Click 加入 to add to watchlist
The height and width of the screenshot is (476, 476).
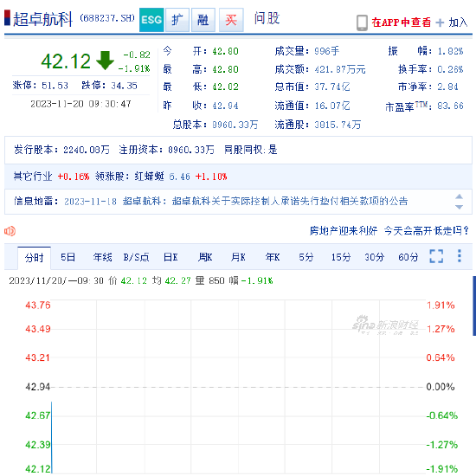(458, 23)
